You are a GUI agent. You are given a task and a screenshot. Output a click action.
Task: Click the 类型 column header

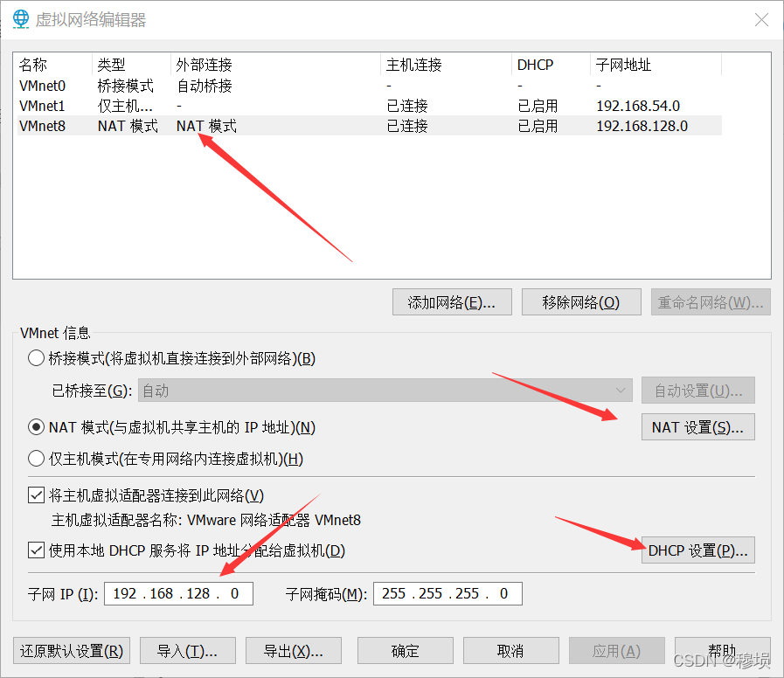point(131,65)
